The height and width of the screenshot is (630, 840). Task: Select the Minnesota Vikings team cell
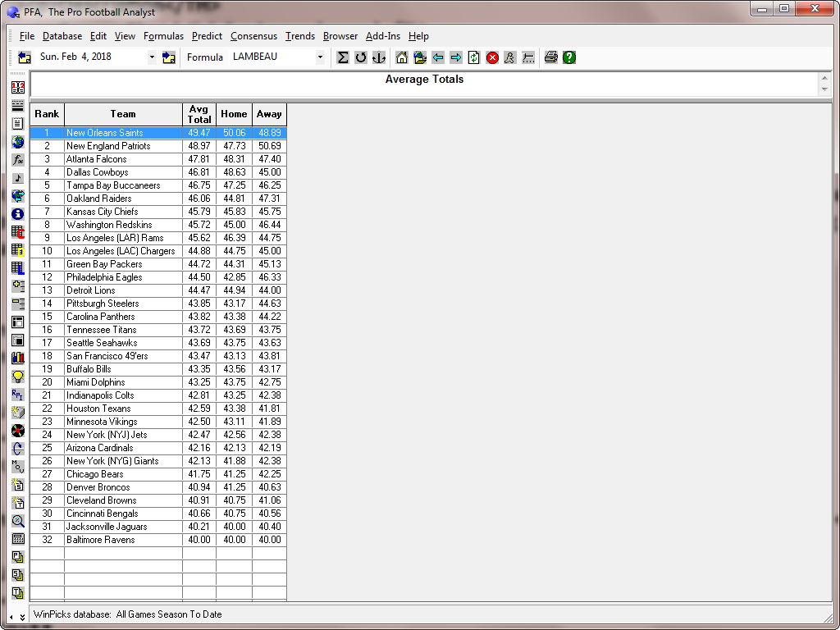pos(123,422)
